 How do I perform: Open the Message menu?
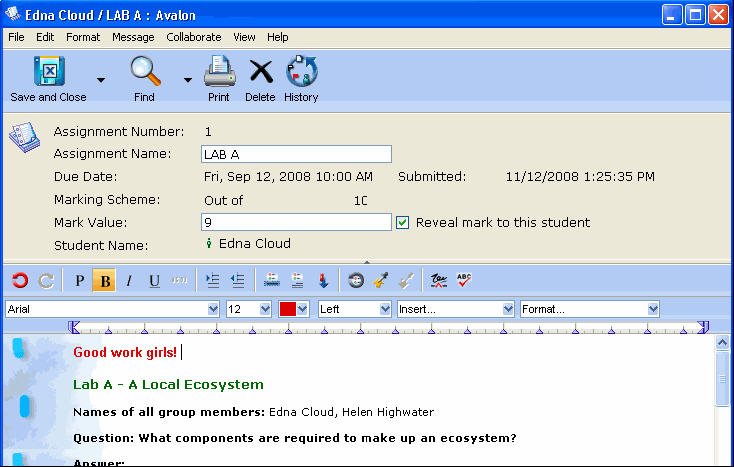tap(133, 37)
